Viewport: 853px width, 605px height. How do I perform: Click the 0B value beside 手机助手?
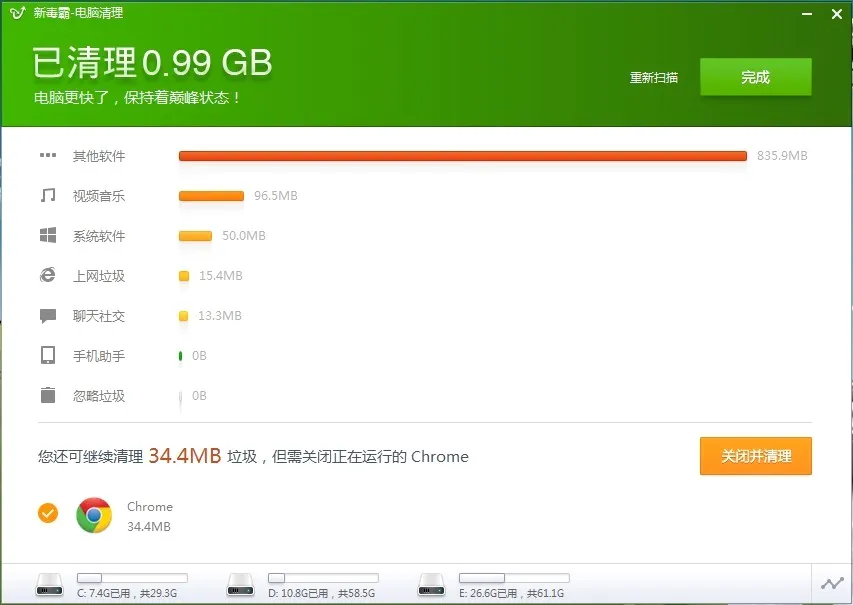pyautogui.click(x=199, y=356)
